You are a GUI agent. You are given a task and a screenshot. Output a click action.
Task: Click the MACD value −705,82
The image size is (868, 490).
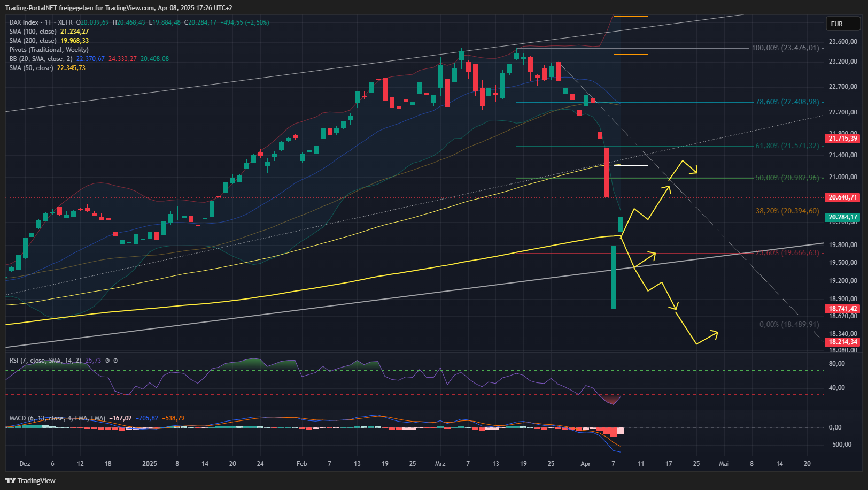[147, 418]
